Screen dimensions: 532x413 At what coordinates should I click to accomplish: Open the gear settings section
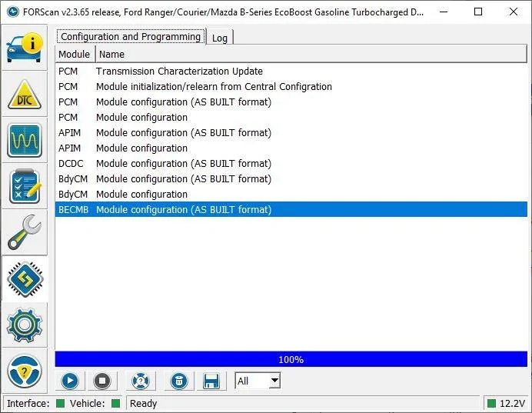[x=25, y=325]
